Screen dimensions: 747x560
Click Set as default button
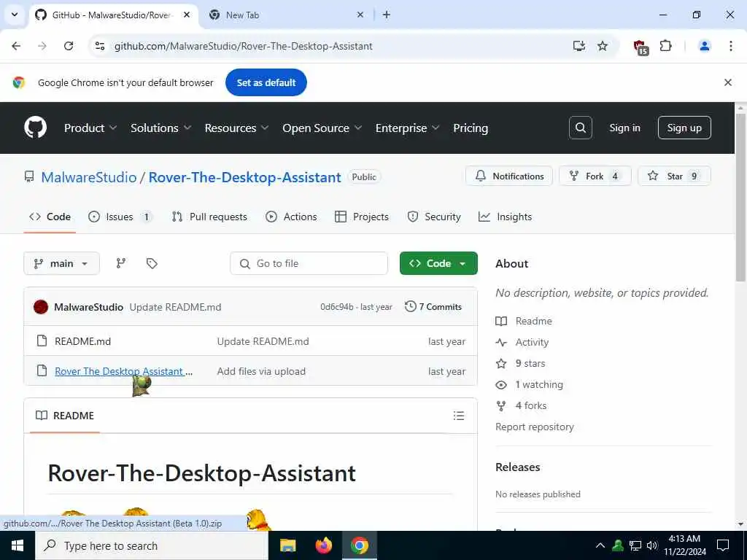coord(266,82)
